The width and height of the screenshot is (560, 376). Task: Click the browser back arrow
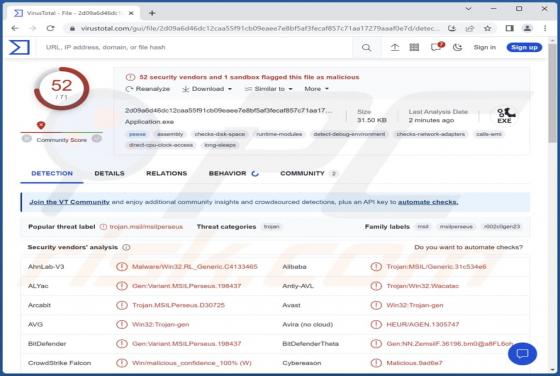[15, 28]
